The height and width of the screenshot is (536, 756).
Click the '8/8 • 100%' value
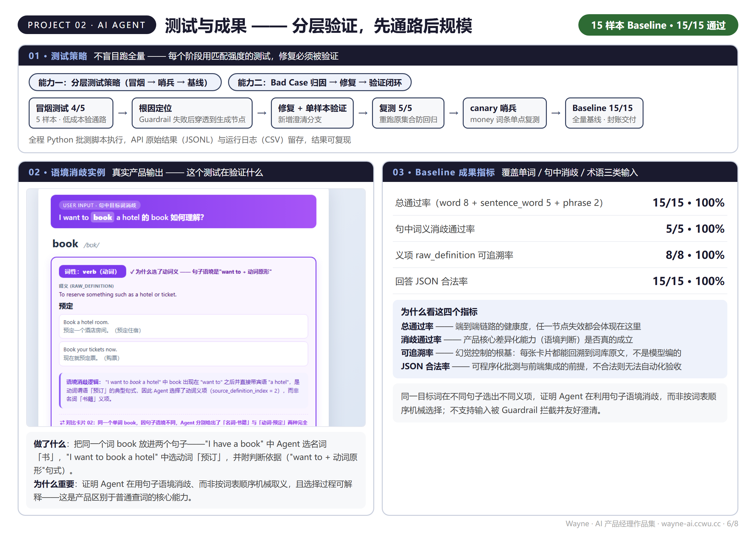(x=695, y=255)
